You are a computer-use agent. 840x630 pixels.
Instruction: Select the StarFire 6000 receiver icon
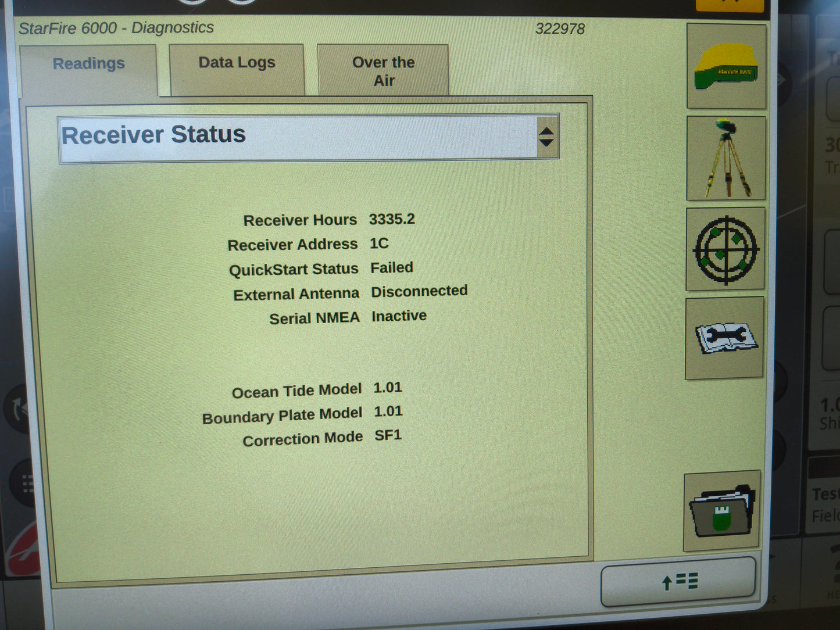(726, 65)
